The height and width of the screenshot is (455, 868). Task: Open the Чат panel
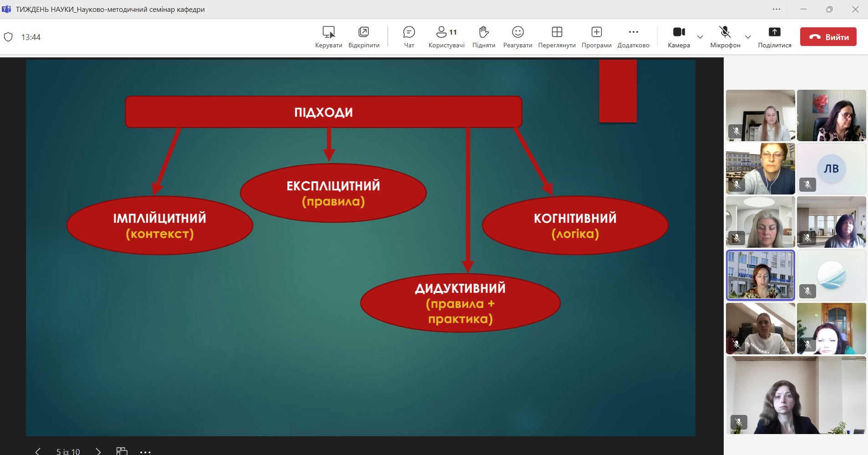409,36
